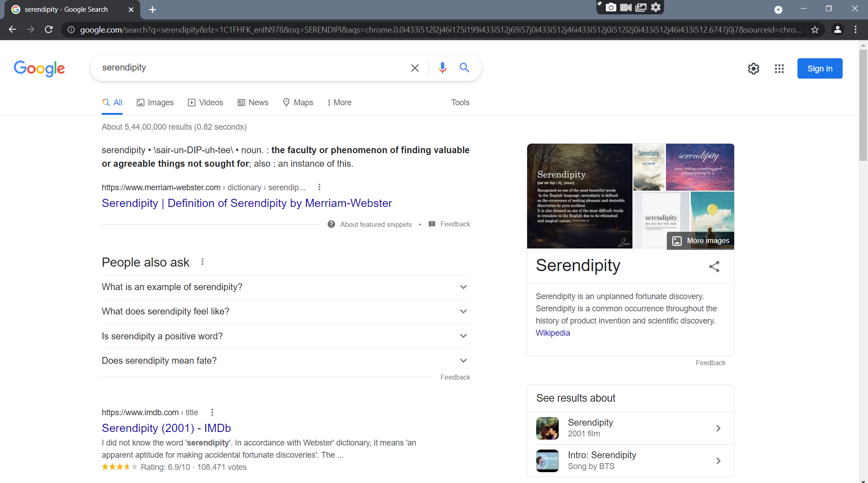Open the Chrome profile avatar
This screenshot has width=868, height=483.
[x=837, y=29]
